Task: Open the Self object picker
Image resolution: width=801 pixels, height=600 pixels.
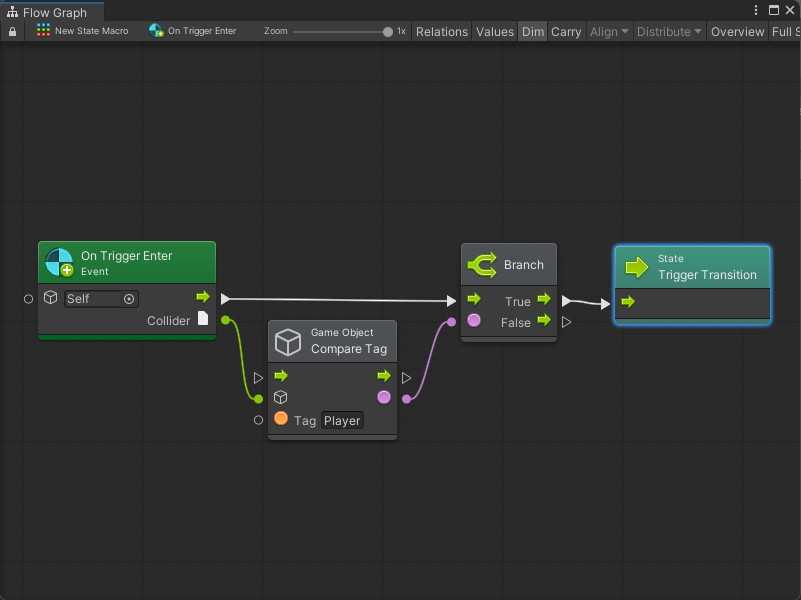Action: (x=129, y=299)
